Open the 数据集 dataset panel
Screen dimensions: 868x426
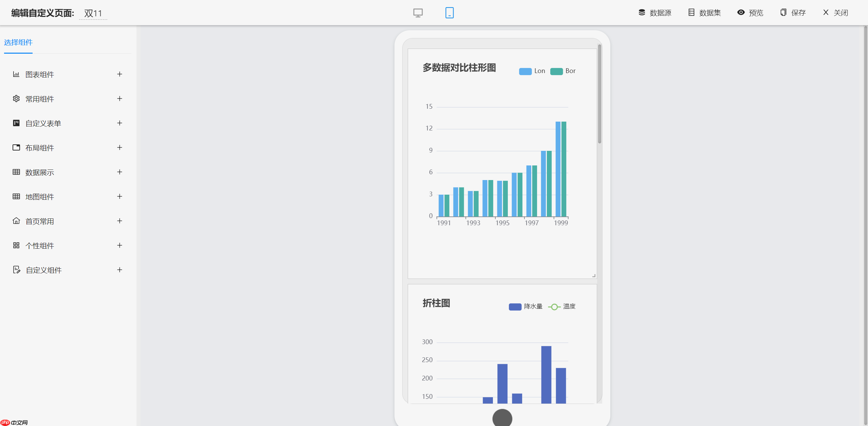coord(705,13)
